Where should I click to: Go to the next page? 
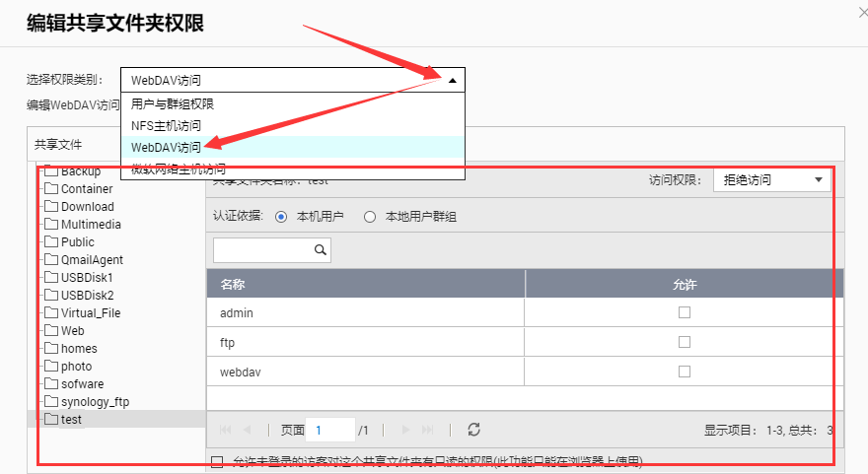(405, 430)
